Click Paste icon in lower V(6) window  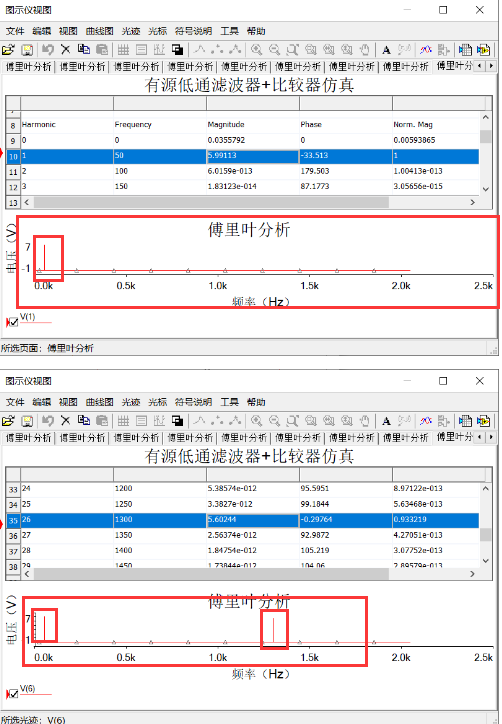(102, 421)
